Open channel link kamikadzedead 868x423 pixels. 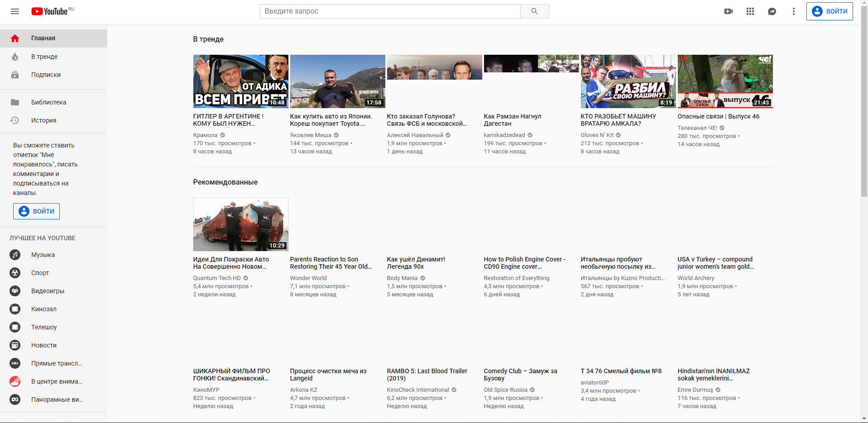click(504, 135)
